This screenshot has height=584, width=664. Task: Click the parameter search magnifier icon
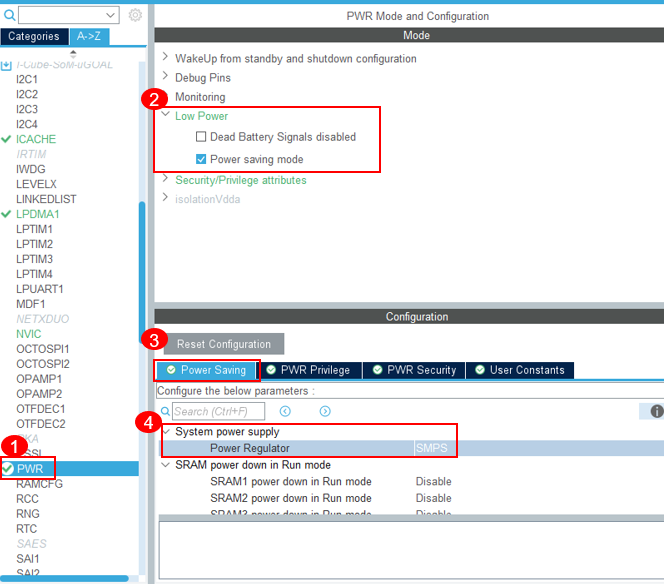coord(165,411)
